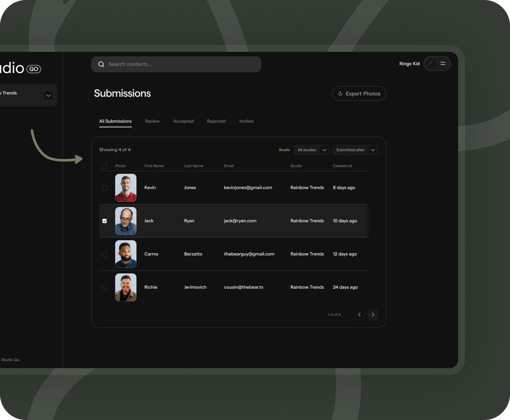Click the Studio GO logo badge

[34, 69]
